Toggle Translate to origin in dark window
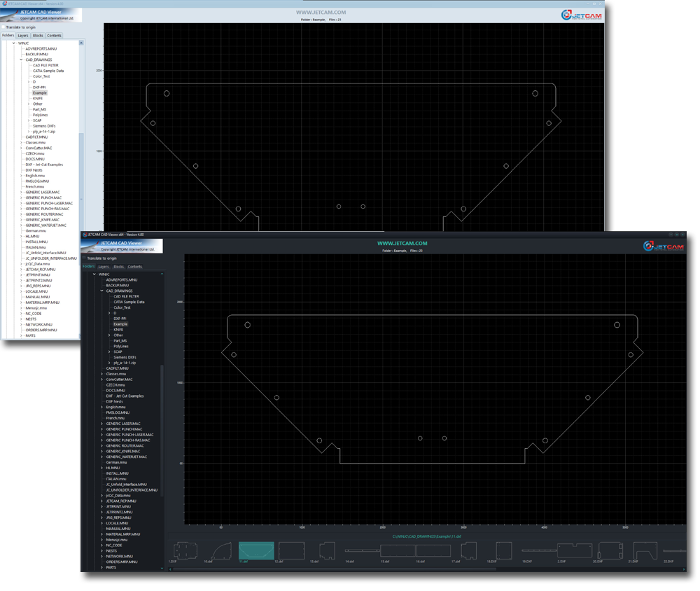This screenshot has width=700, height=591. 84,258
